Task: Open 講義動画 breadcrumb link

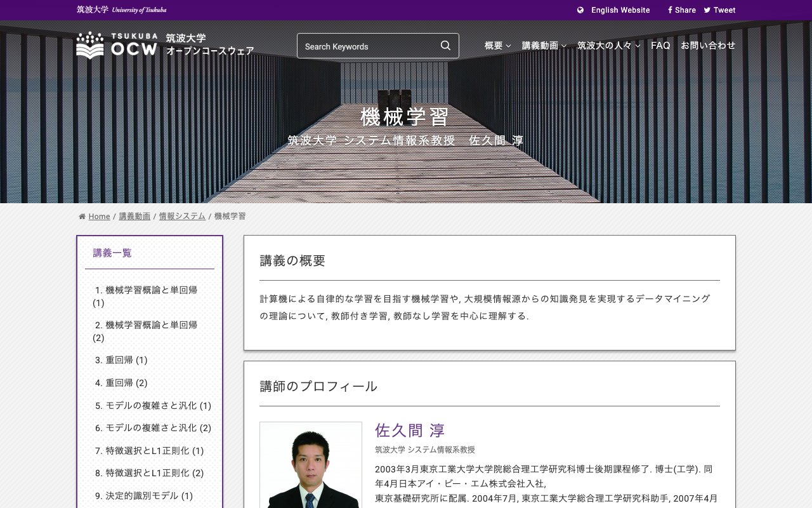Action: pos(134,217)
